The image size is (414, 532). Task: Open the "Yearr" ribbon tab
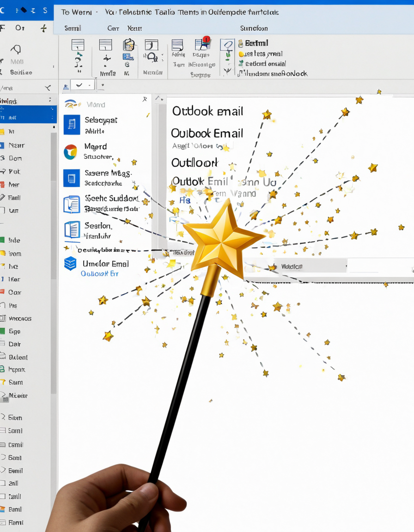pyautogui.click(x=135, y=28)
